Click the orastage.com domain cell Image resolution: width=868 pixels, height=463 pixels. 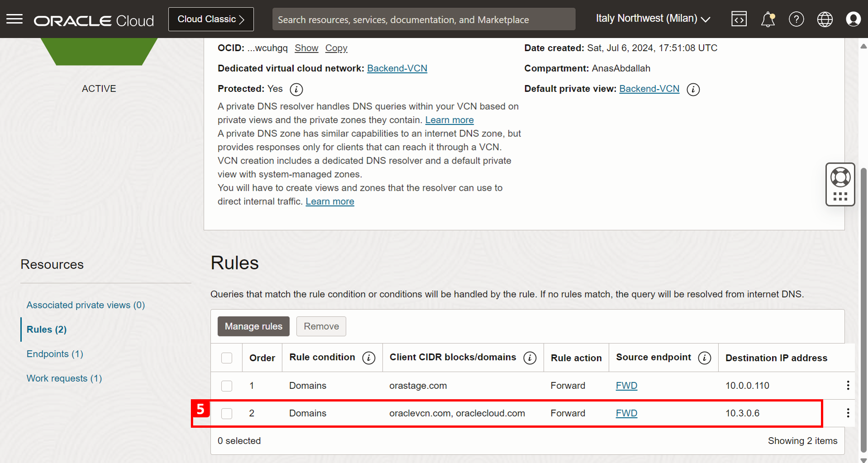[x=418, y=385]
